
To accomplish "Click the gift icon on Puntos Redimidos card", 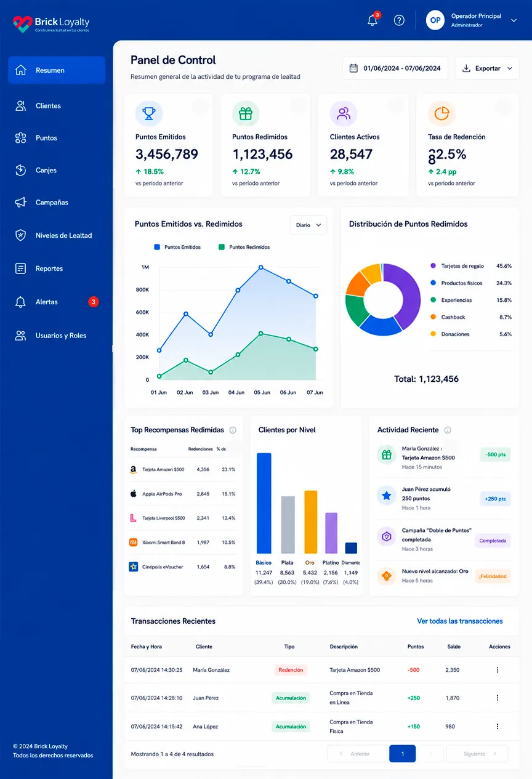I will [x=246, y=113].
